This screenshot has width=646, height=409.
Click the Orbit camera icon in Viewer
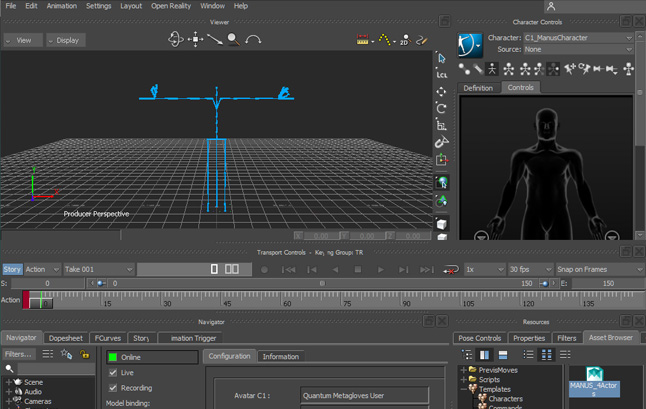click(176, 39)
